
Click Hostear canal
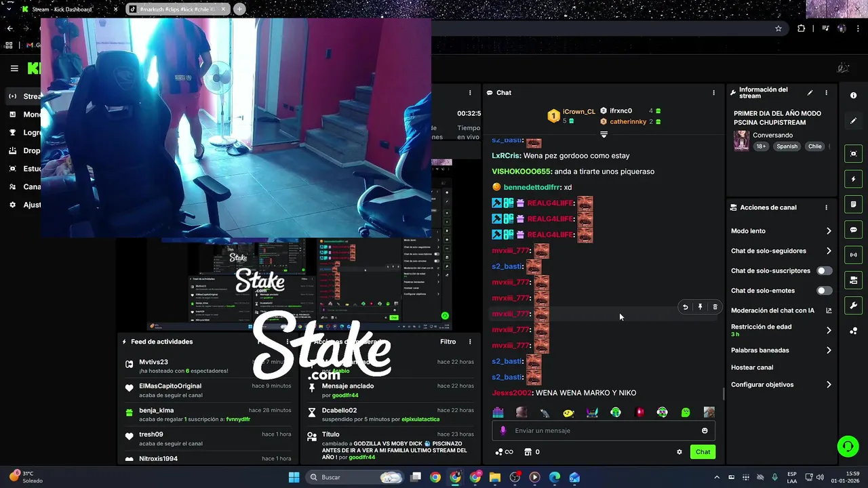[752, 367]
